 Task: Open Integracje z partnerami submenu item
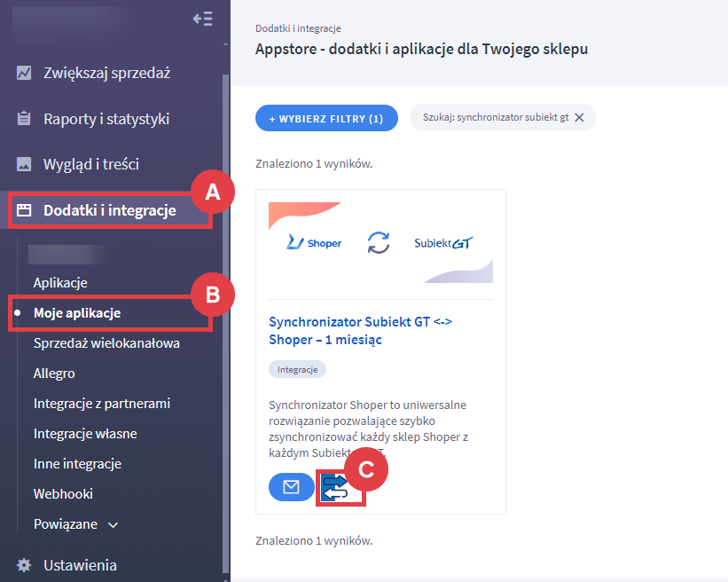click(102, 403)
